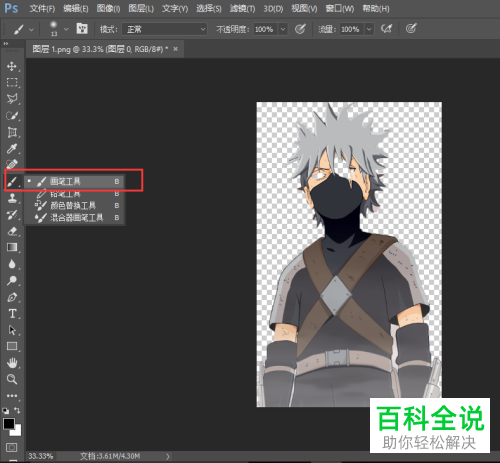500x463 pixels.
Task: Open the 帮助(H) menu
Action: 376,9
